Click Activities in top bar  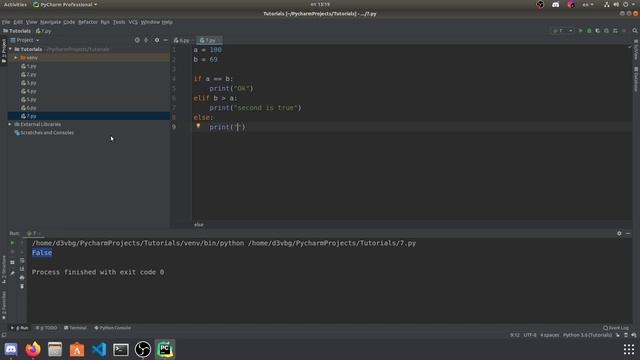point(15,4)
